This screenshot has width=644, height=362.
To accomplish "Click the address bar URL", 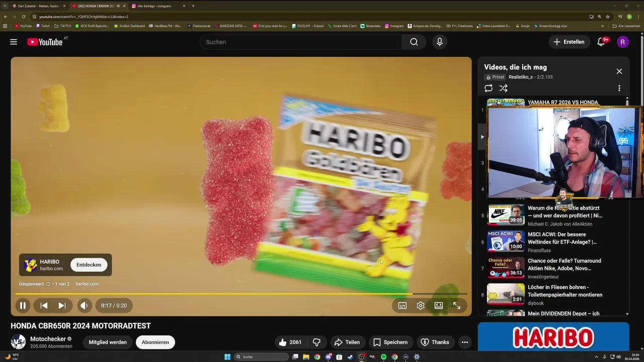I will [x=84, y=17].
